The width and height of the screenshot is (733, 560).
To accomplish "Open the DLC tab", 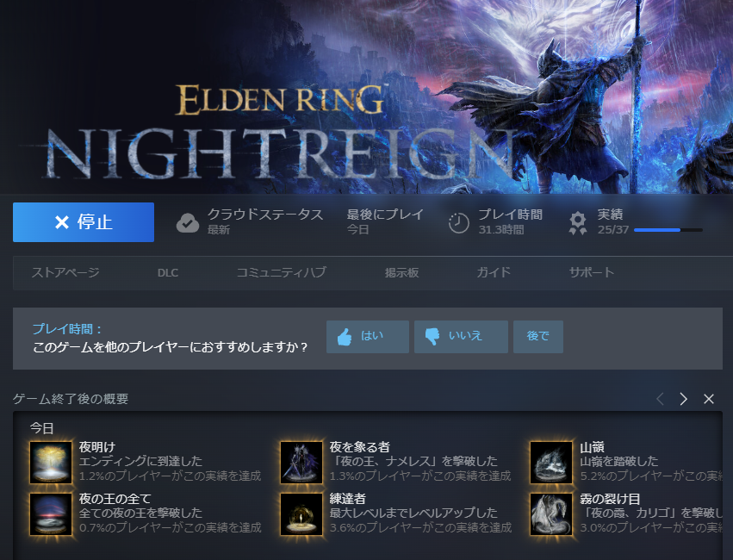I will (168, 273).
